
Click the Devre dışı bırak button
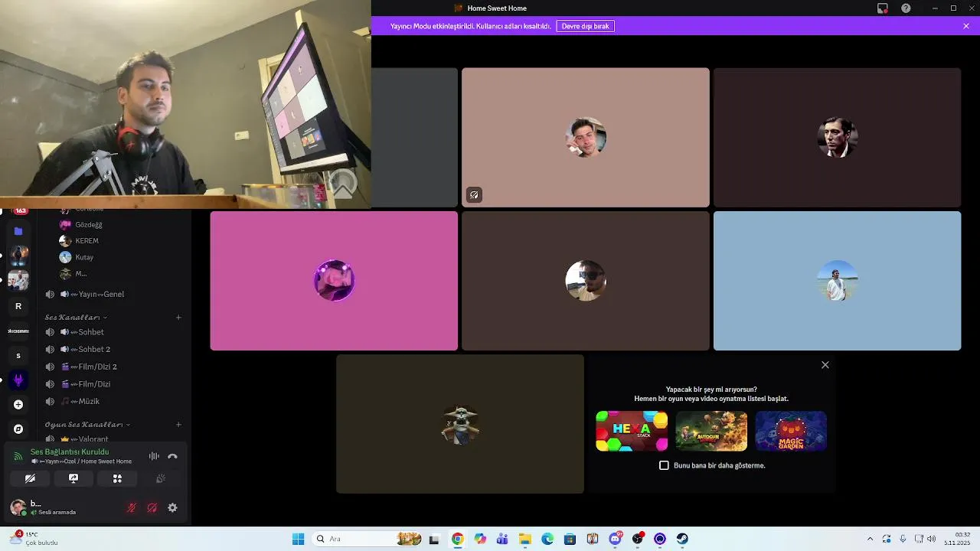click(585, 26)
